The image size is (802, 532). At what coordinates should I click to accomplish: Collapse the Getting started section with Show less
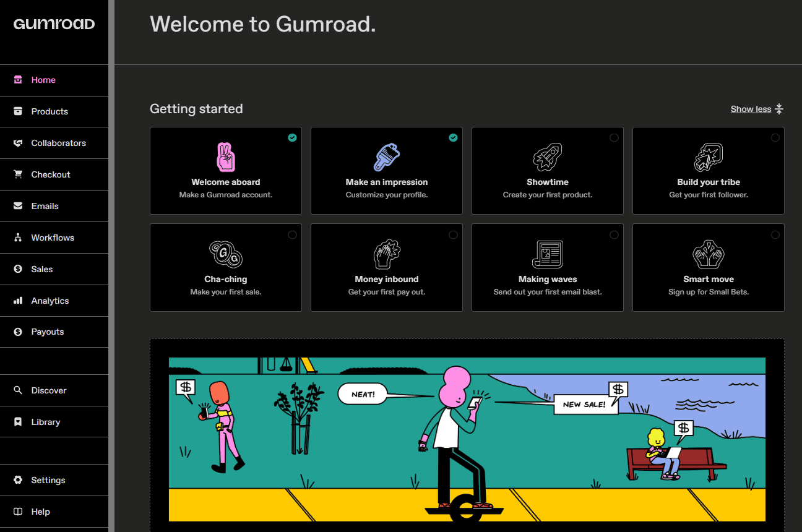[751, 109]
